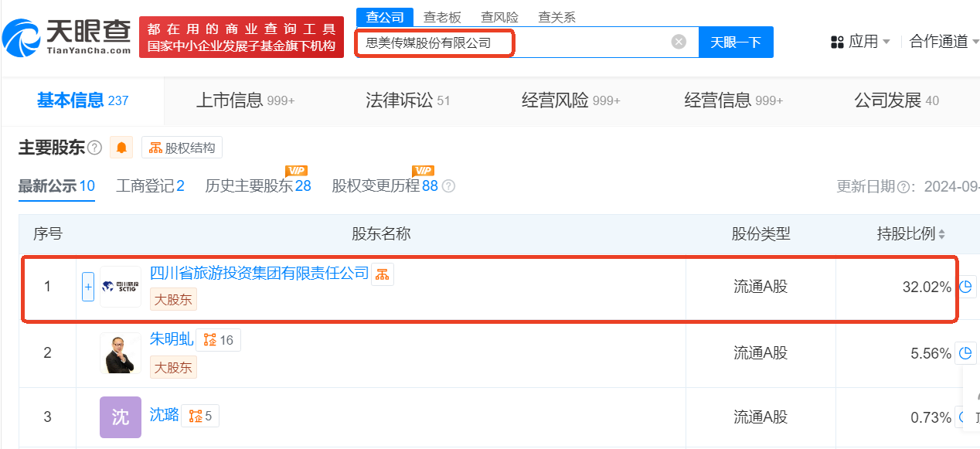Select the 历史主要股东 28 VIP sub-tab
The width and height of the screenshot is (980, 449).
[x=258, y=186]
